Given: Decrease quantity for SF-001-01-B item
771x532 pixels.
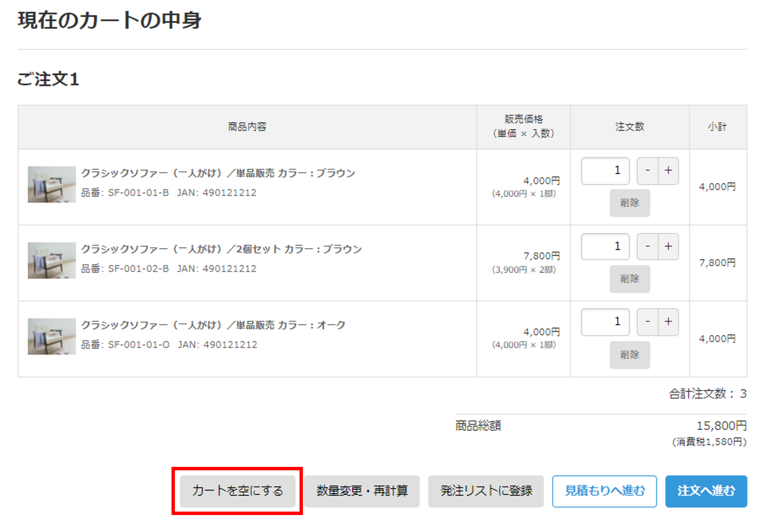Looking at the screenshot, I should point(648,171).
